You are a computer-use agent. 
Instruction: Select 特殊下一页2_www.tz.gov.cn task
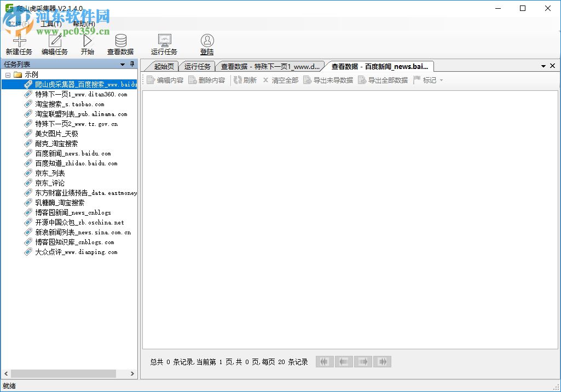click(76, 124)
